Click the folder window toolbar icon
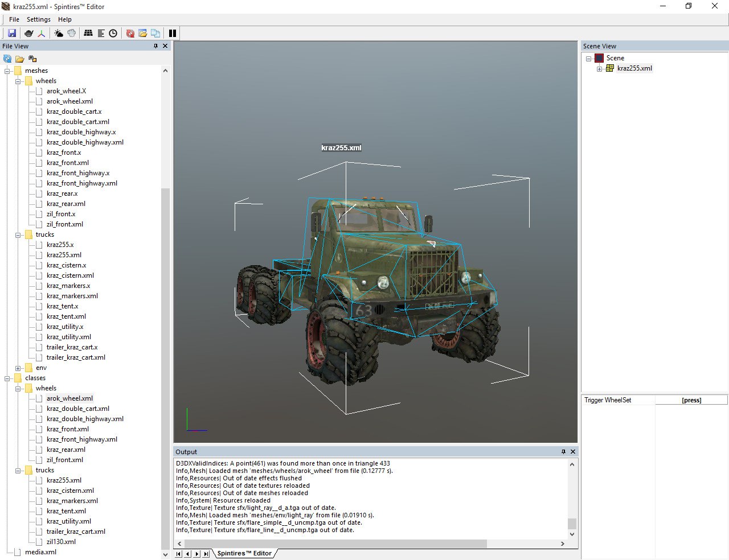The height and width of the screenshot is (560, 729). pos(142,33)
